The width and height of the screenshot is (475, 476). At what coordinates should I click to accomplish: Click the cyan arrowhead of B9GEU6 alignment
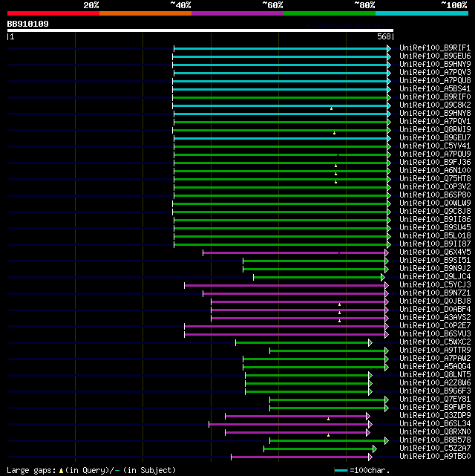tap(389, 56)
